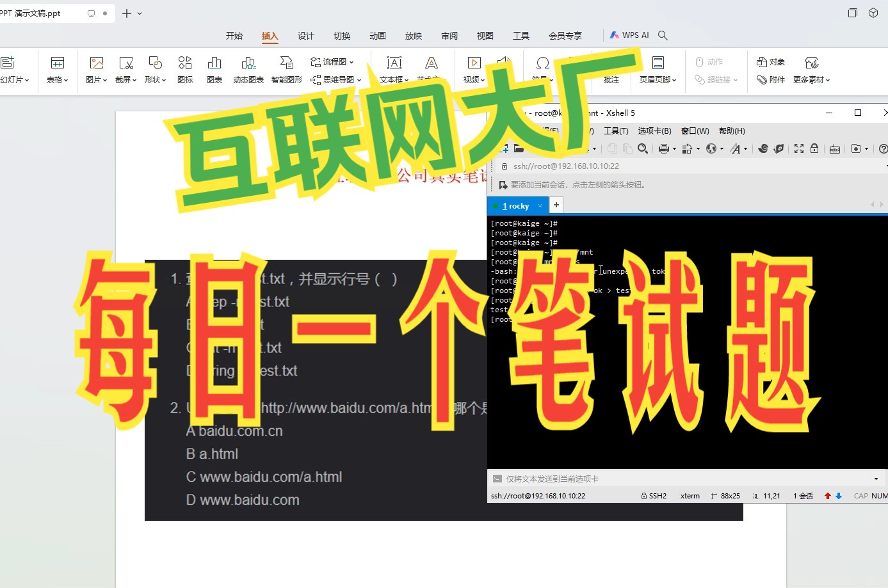The width and height of the screenshot is (888, 588).
Task: Expand the 思维导图 mind map dropdown
Action: point(359,80)
